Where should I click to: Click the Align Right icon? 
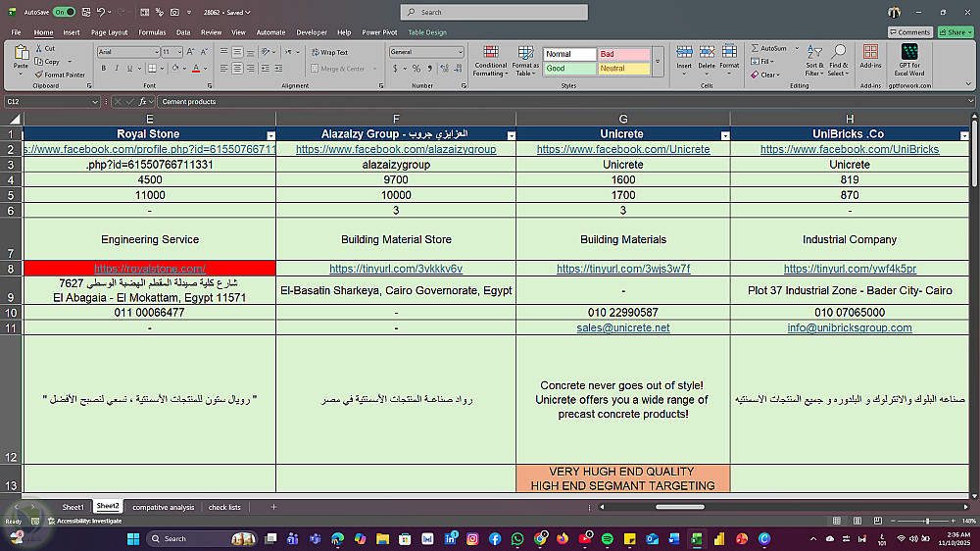[x=250, y=69]
